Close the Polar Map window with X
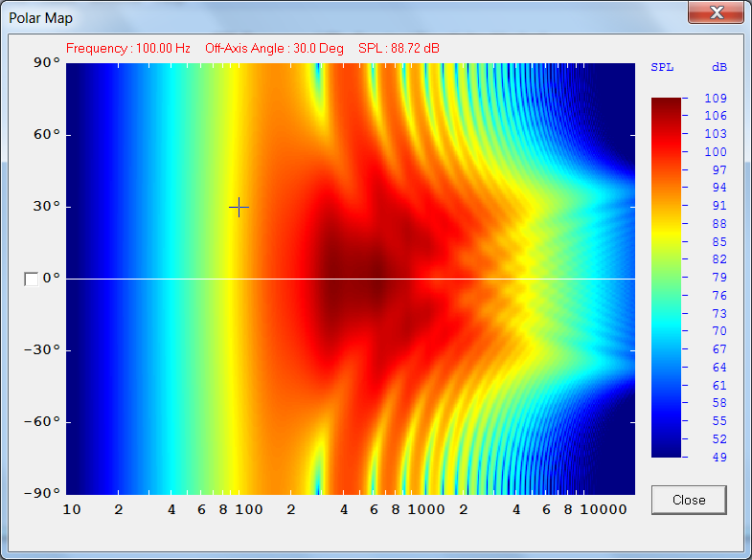 [x=716, y=12]
